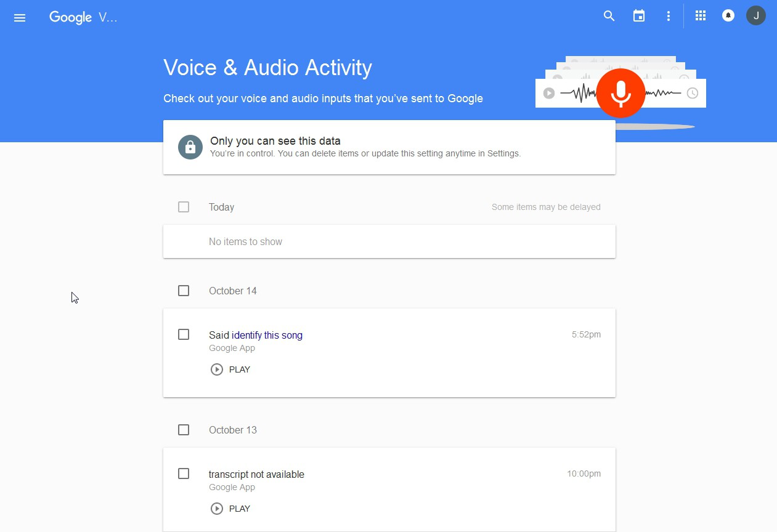
Task: Play the 10:00pm 'transcript not available' recording
Action: (x=230, y=509)
